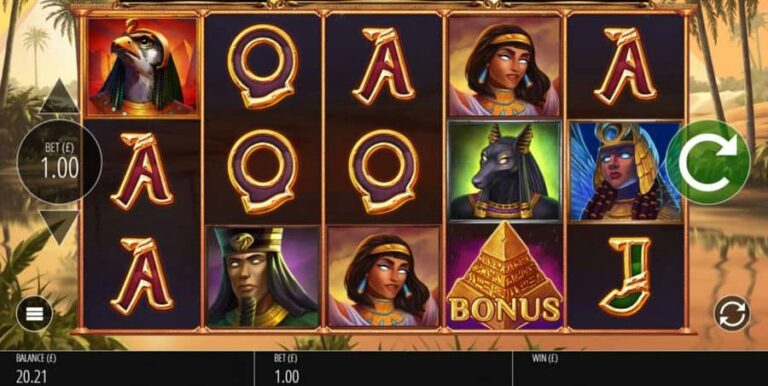Viewport: 768px width, 386px height.
Task: Select the green J card symbol
Action: coord(625,276)
